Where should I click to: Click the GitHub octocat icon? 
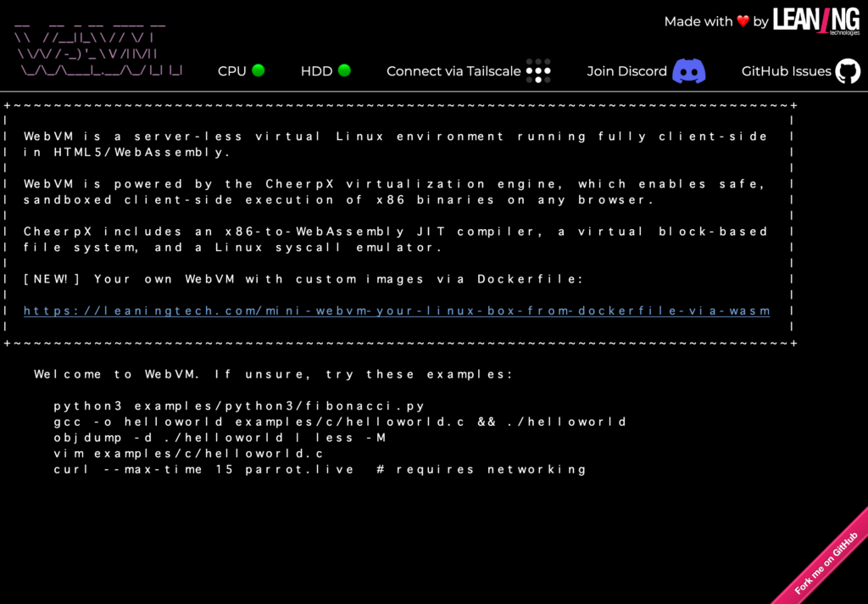[x=847, y=71]
